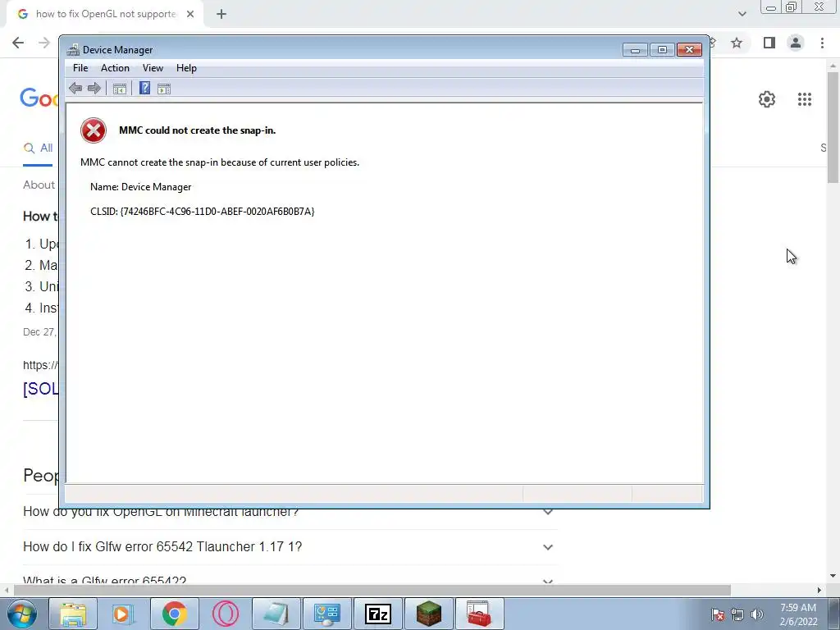
Task: Click the blue Help question mark icon
Action: [144, 88]
